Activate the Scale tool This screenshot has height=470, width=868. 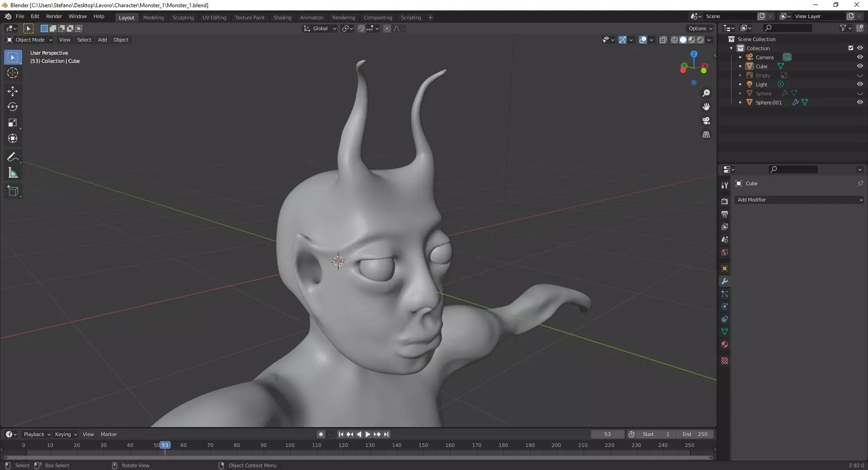(x=13, y=123)
